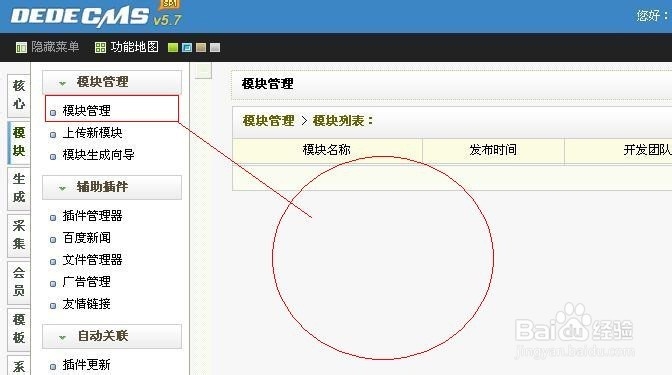Collapse the 辅助插件 menu section
672x375 pixels.
[x=112, y=187]
